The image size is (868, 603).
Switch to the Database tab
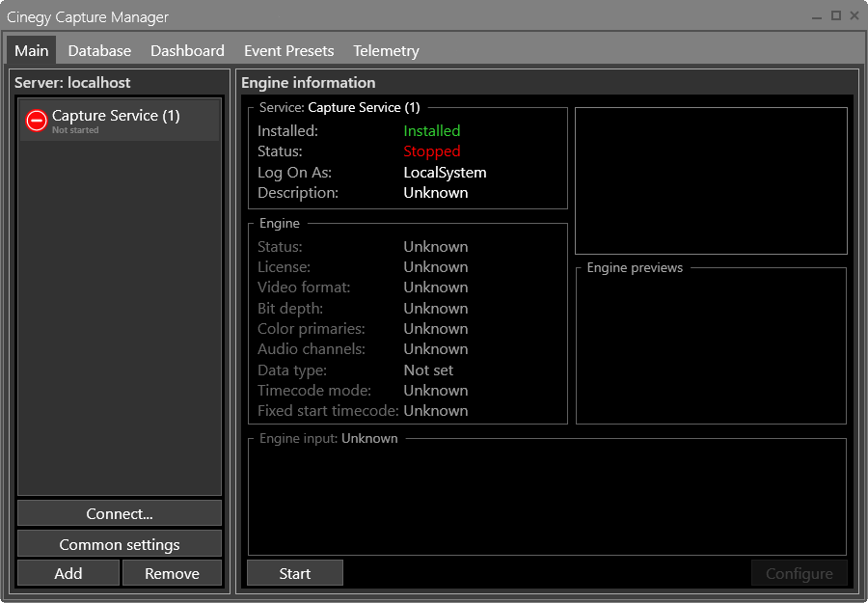(x=99, y=50)
